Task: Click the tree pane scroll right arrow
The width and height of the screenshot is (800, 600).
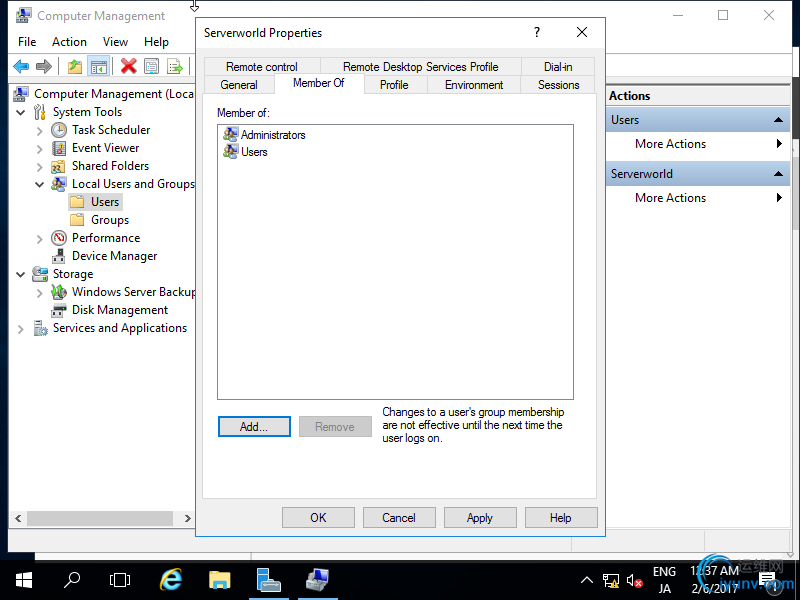Action: tap(188, 518)
